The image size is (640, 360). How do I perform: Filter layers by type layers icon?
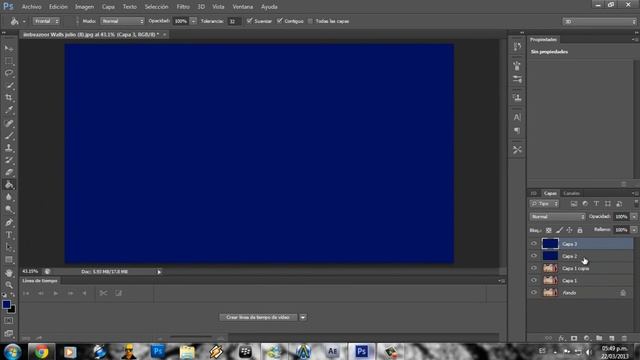click(596, 204)
